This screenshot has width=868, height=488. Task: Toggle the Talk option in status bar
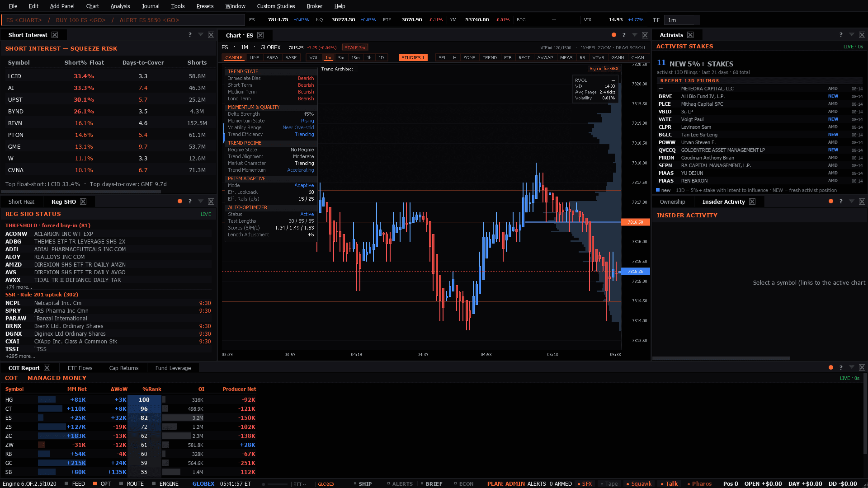coord(669,483)
